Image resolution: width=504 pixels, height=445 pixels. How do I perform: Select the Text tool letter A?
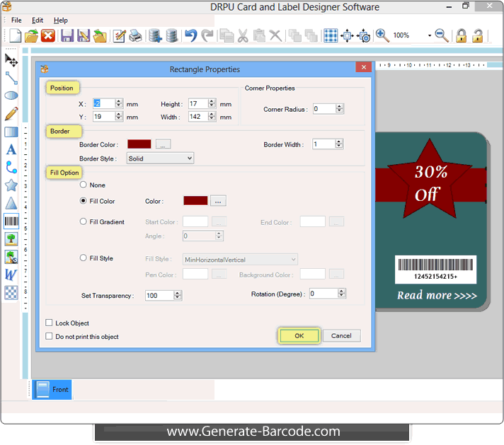coord(11,150)
